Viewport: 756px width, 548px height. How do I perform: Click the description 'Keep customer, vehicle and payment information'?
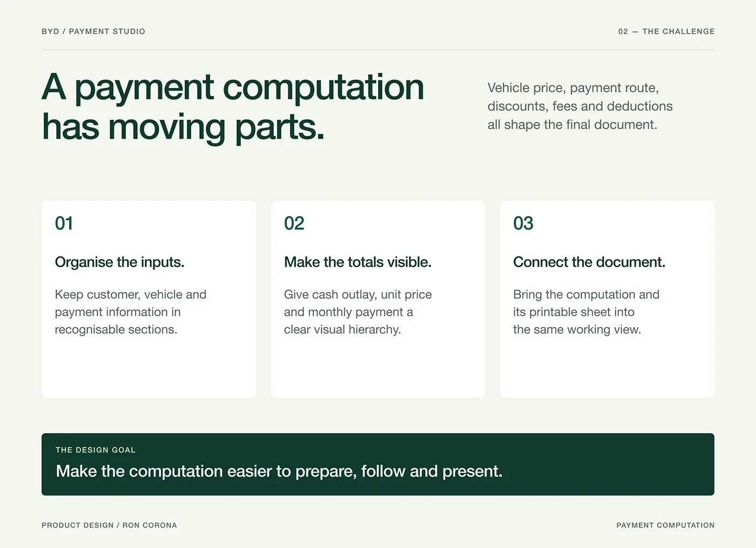pos(131,312)
